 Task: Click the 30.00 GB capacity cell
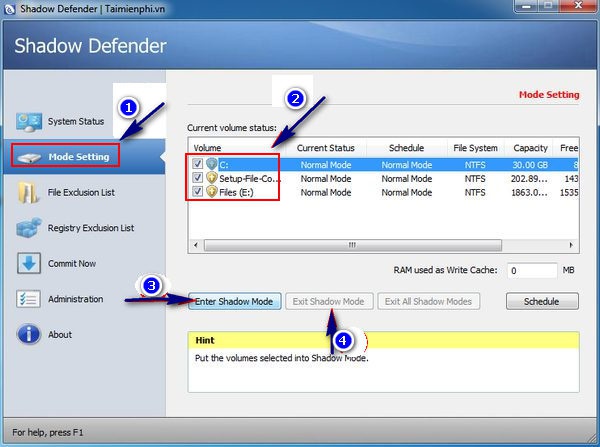[x=530, y=165]
